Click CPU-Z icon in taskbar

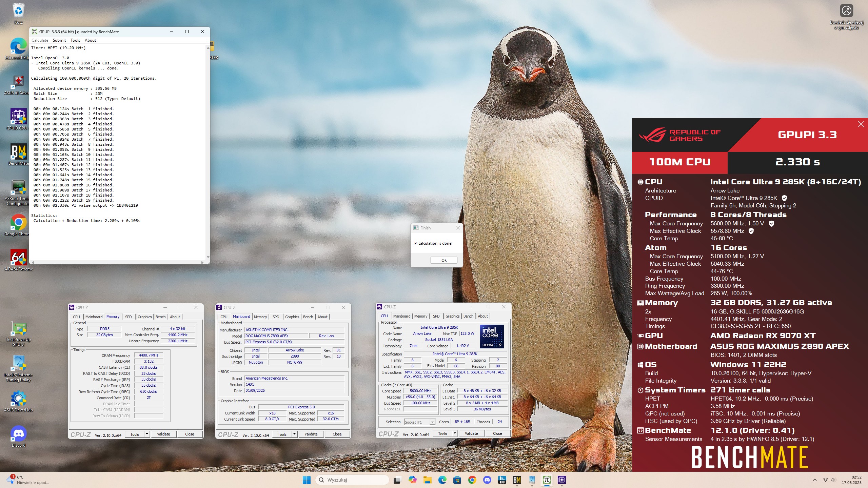pyautogui.click(x=562, y=480)
